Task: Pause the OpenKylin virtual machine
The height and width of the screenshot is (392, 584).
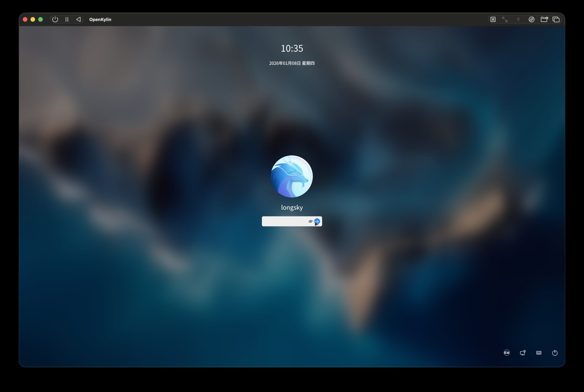Action: coord(67,20)
